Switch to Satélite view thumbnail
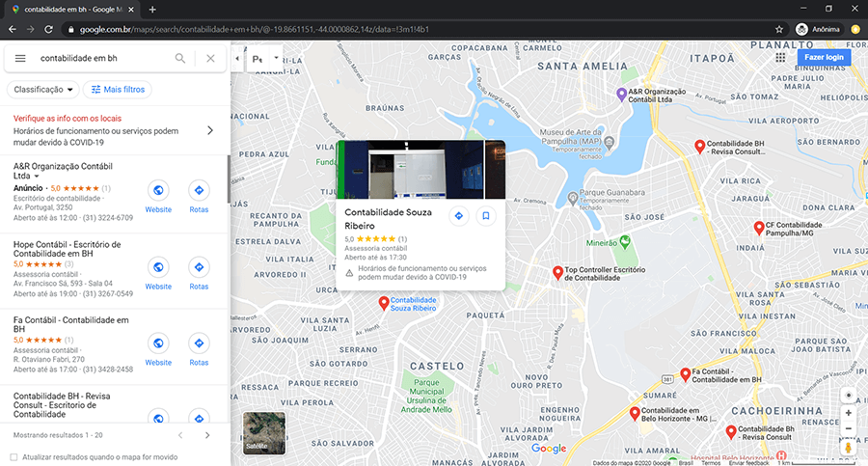Image resolution: width=868 pixels, height=466 pixels. [x=264, y=433]
